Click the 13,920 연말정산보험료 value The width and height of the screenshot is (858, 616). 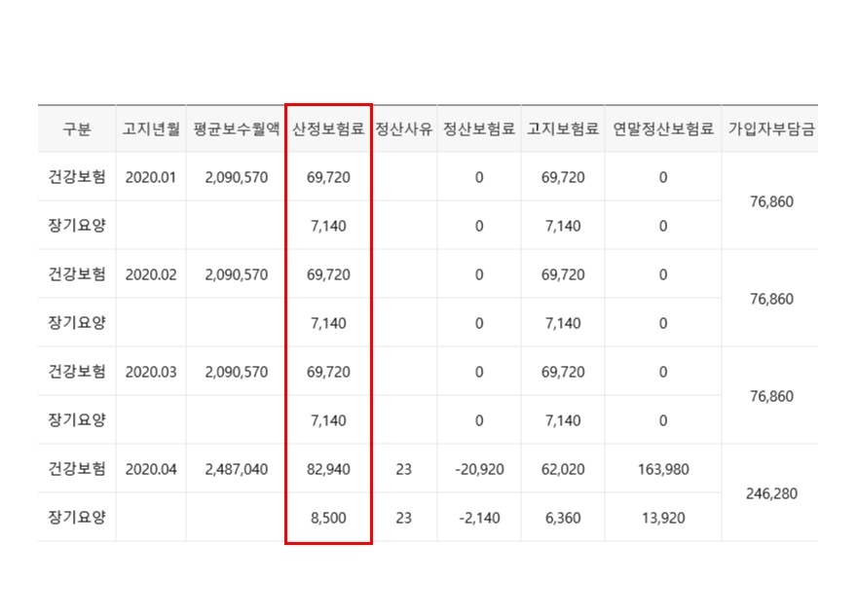point(663,518)
